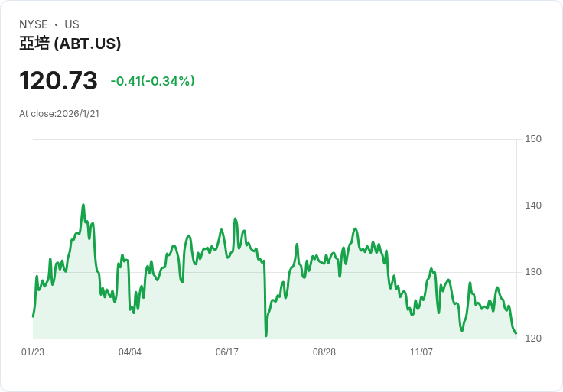Click the leftmost start of the price line
This screenshot has width=563, height=392.
pyautogui.click(x=33, y=316)
